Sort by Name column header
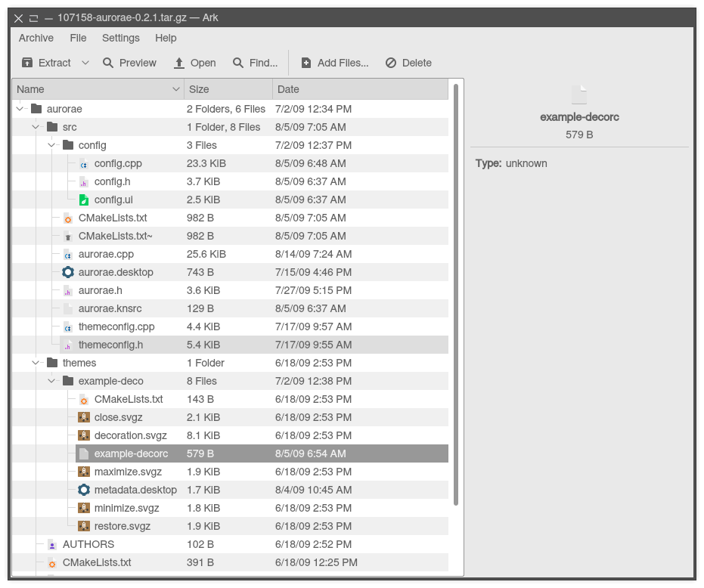 (x=98, y=89)
